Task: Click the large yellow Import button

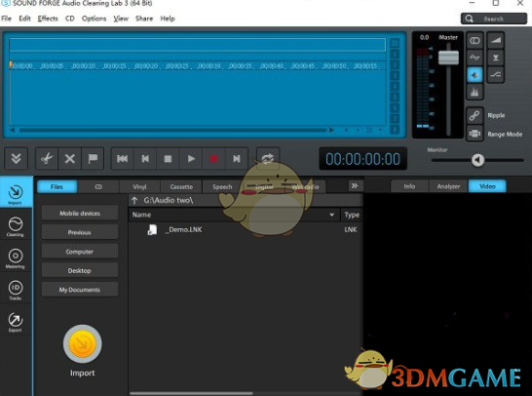Action: pos(83,344)
